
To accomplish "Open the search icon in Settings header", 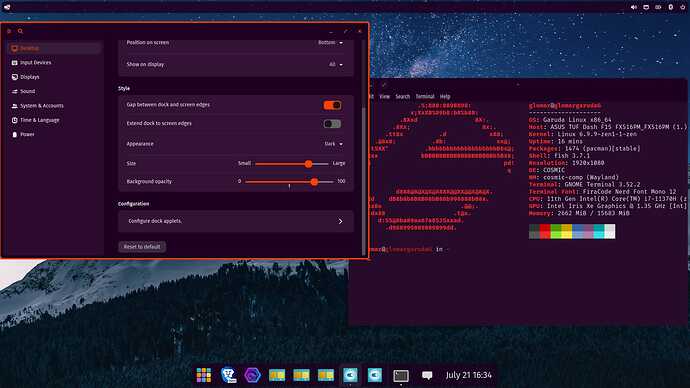I will 20,31.
